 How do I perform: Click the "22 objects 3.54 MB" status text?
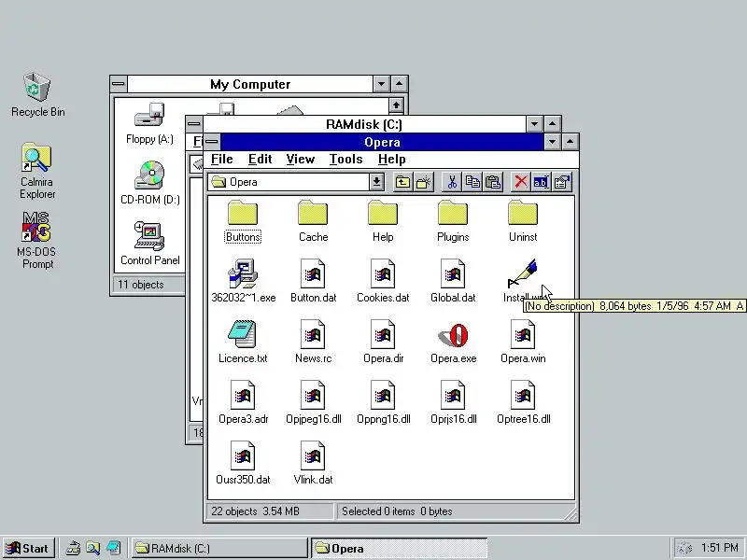pos(255,511)
